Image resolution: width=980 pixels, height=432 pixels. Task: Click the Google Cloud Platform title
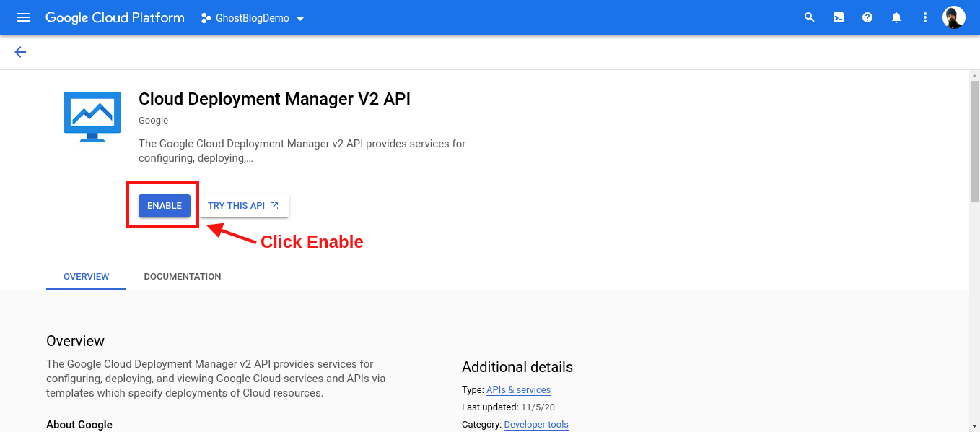tap(115, 17)
